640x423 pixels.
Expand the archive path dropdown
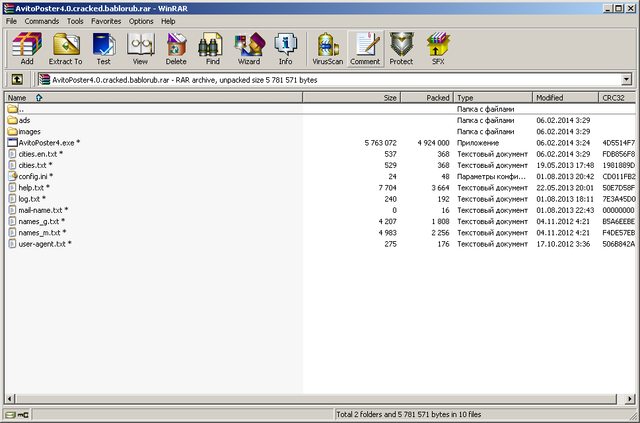627,80
